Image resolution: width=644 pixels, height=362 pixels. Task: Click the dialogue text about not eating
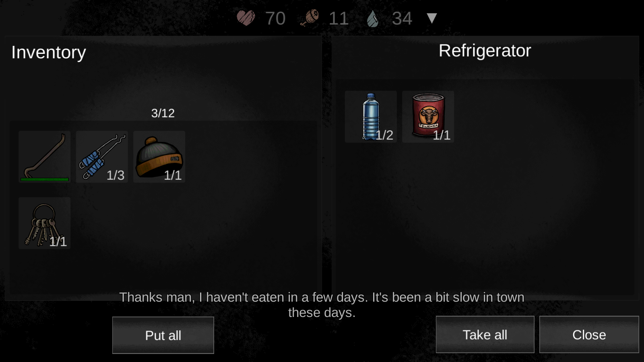click(322, 305)
